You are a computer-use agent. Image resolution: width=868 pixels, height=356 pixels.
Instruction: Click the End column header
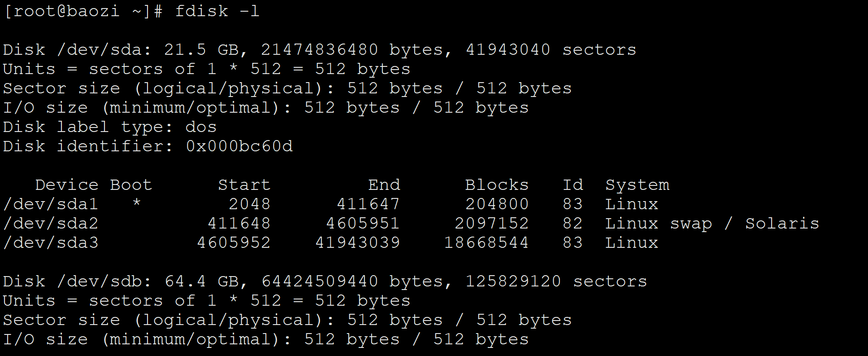[384, 185]
